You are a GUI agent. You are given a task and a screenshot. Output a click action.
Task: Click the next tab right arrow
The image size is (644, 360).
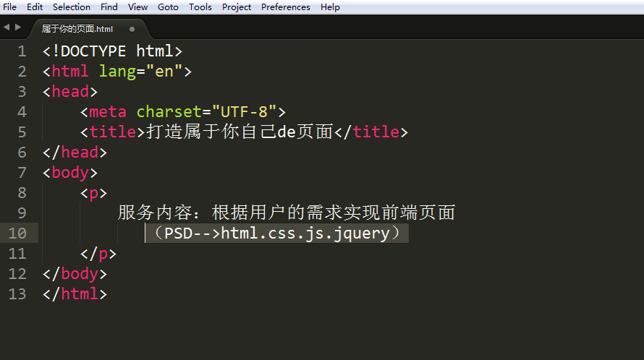[x=17, y=27]
